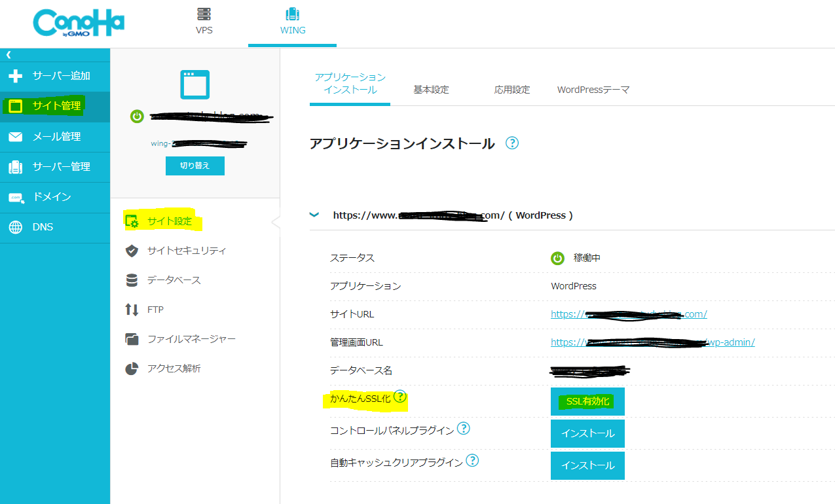Screen dimensions: 835x504
Task: Click the ステータス label
Action: pyautogui.click(x=352, y=258)
